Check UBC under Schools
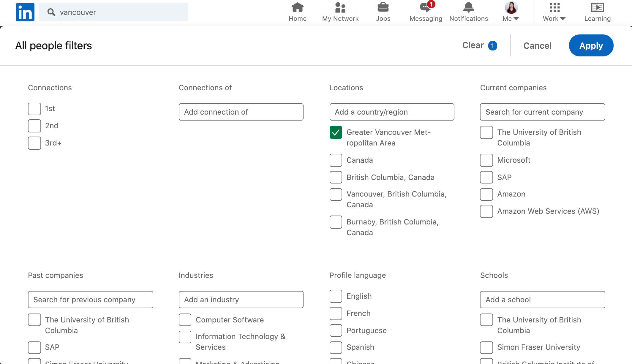632x364 pixels. (486, 320)
